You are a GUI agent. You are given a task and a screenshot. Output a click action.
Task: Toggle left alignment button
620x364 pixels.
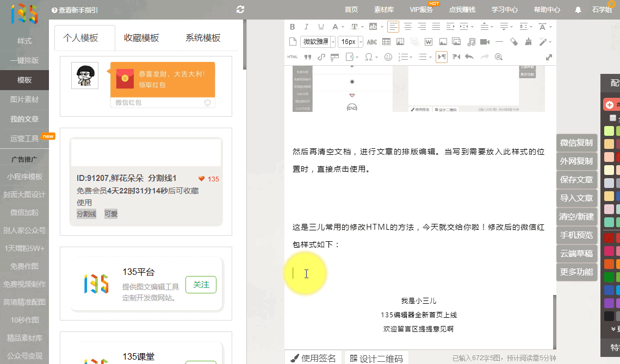[393, 27]
